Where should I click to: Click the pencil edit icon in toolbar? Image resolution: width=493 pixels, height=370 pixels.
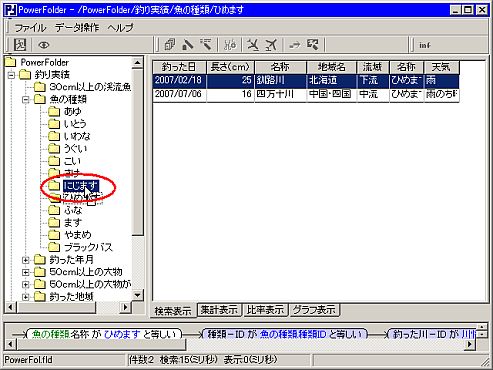(188, 45)
